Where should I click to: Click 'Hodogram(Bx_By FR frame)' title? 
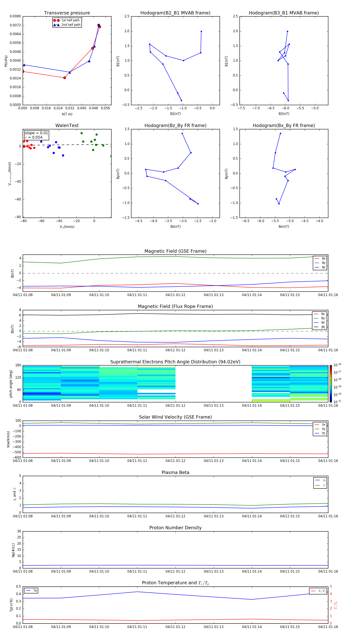284,125
